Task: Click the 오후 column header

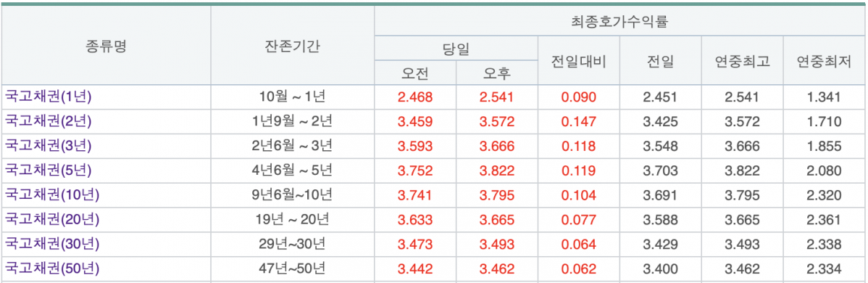Action: 497,73
